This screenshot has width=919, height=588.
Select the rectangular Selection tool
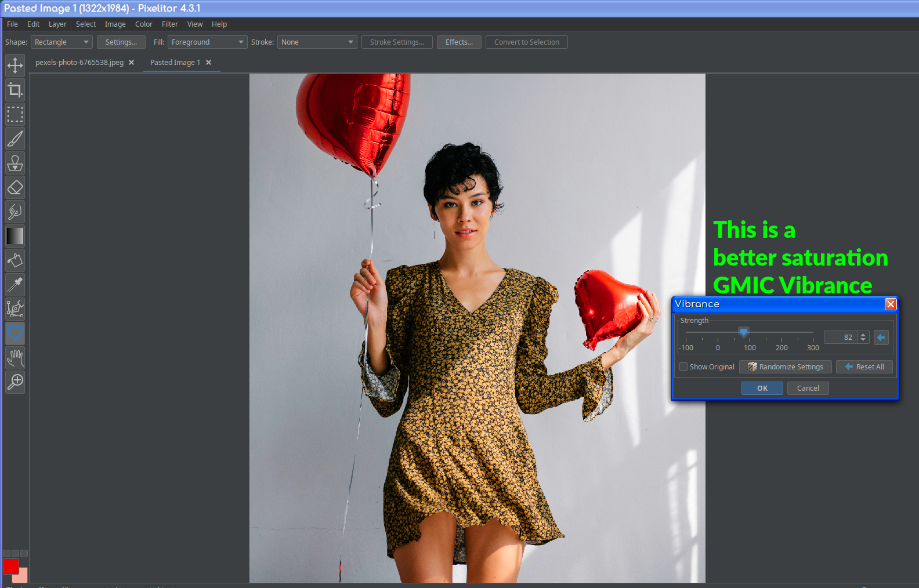pos(15,114)
